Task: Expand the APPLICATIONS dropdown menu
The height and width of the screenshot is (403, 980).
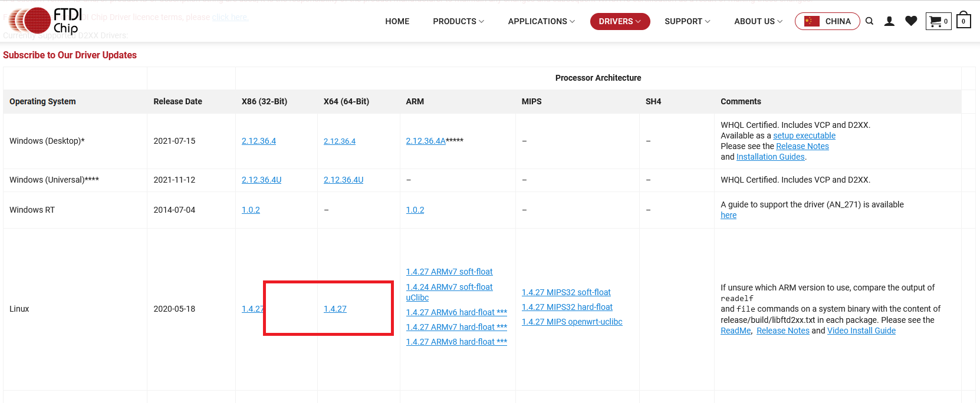Action: click(541, 21)
